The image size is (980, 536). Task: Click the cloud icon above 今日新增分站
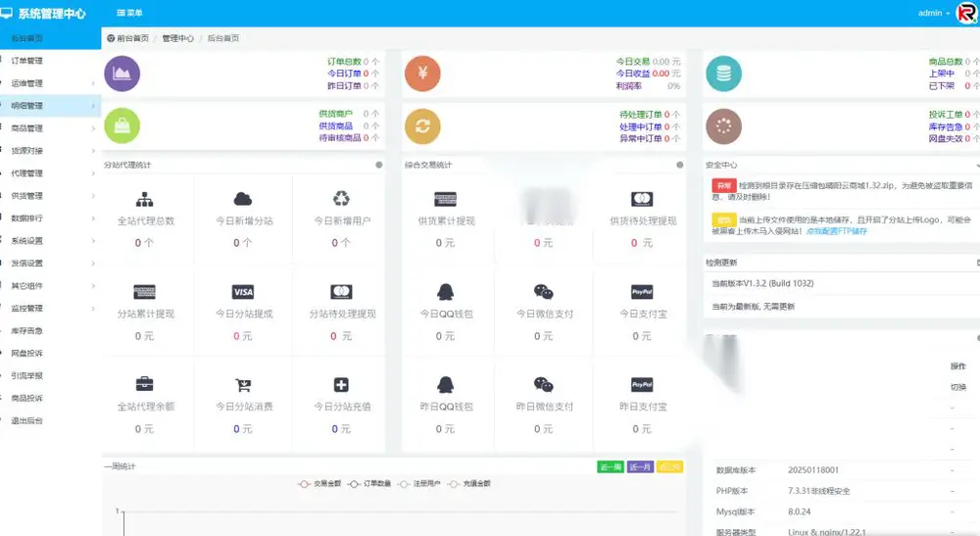coord(243,199)
